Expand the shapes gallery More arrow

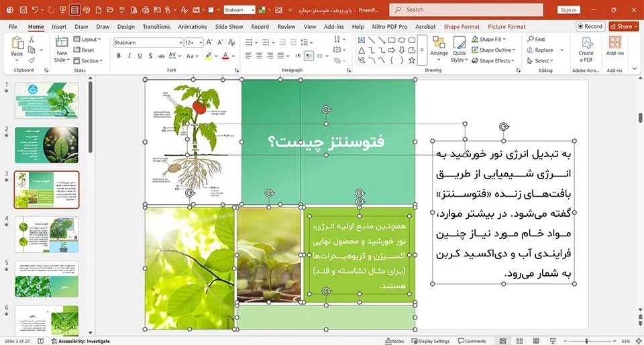[x=422, y=50]
